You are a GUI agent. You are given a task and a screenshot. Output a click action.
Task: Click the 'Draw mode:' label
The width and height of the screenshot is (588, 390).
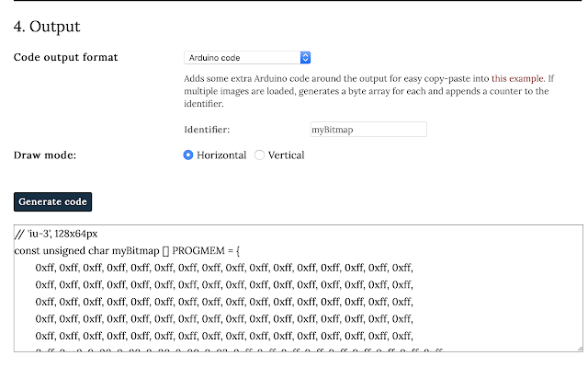click(x=45, y=155)
